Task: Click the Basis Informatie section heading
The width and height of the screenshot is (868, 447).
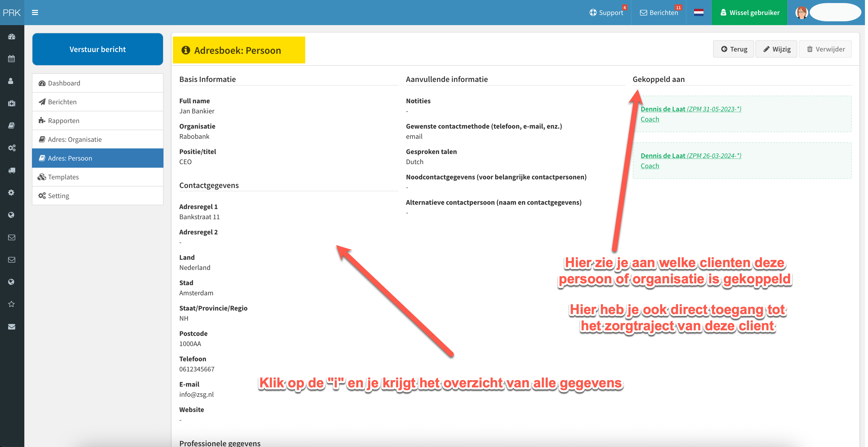Action: click(x=208, y=79)
